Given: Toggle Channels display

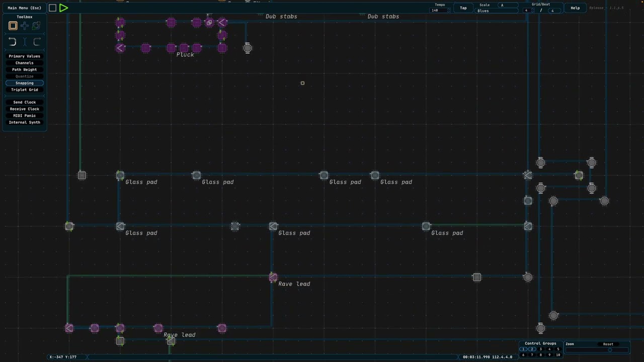Looking at the screenshot, I should (x=24, y=63).
